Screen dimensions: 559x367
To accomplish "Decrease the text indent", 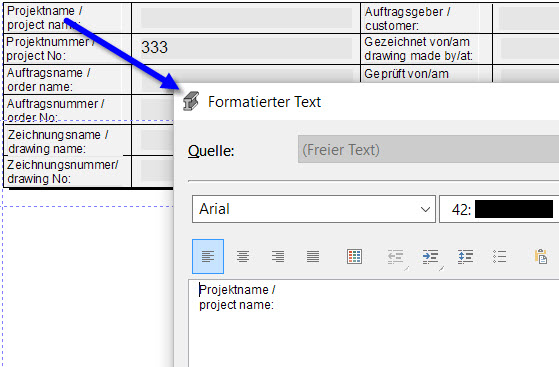I will (x=396, y=256).
